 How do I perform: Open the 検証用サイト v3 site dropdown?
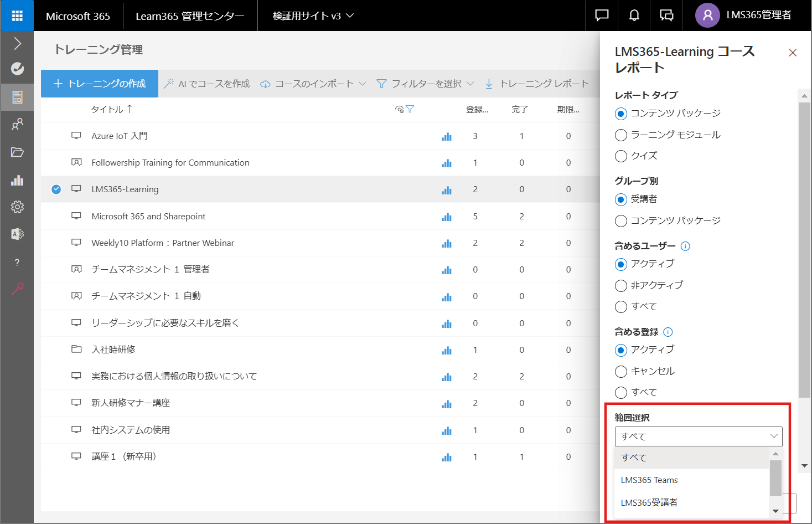313,16
